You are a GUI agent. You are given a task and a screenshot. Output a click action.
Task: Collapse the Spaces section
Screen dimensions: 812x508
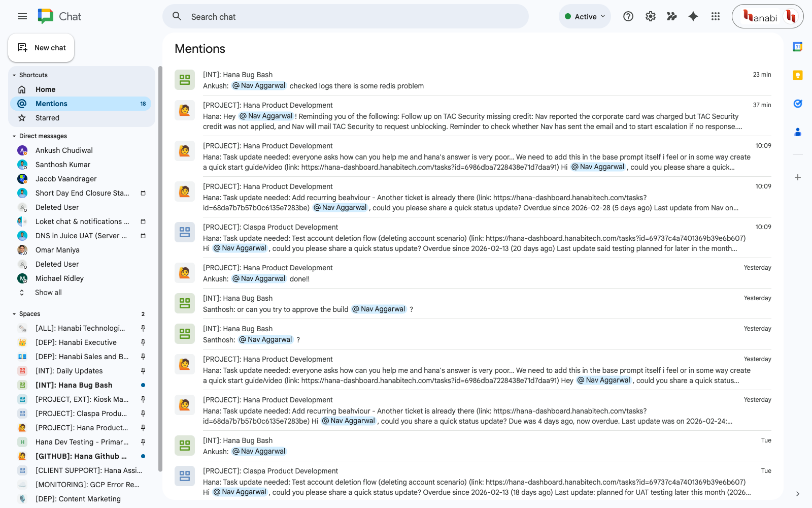[14, 313]
